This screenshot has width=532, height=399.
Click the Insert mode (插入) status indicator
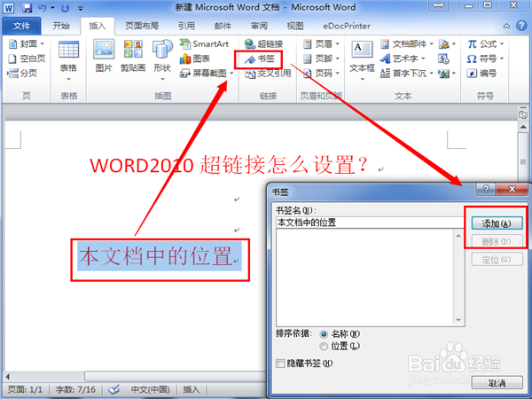192,389
